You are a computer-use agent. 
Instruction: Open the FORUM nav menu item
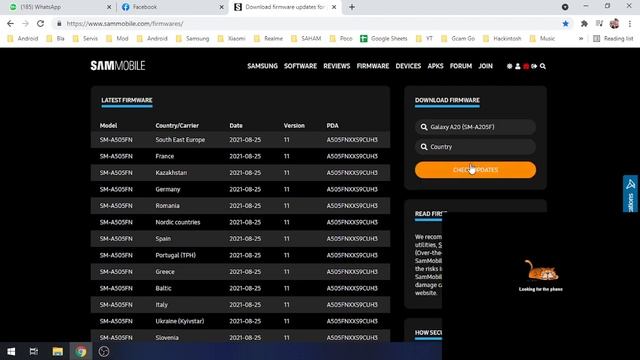(461, 66)
